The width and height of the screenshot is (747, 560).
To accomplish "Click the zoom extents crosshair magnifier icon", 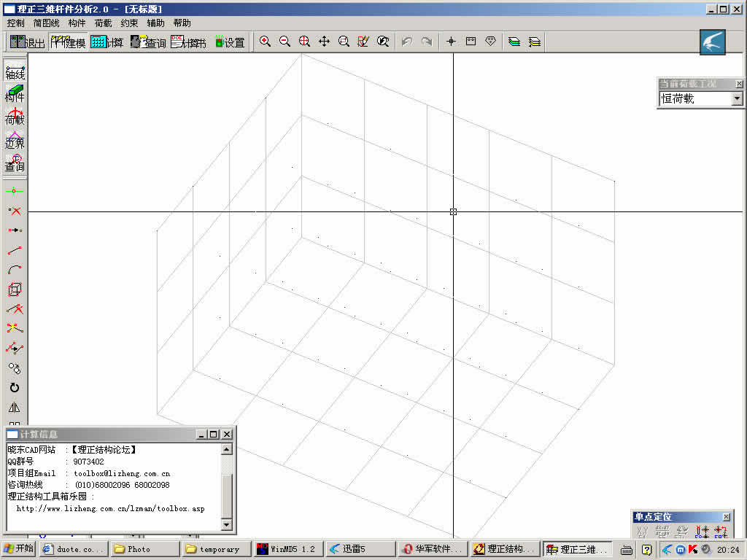I will click(x=304, y=42).
